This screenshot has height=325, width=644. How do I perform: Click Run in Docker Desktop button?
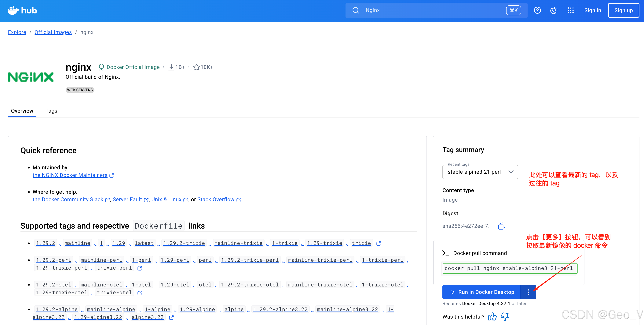click(481, 292)
